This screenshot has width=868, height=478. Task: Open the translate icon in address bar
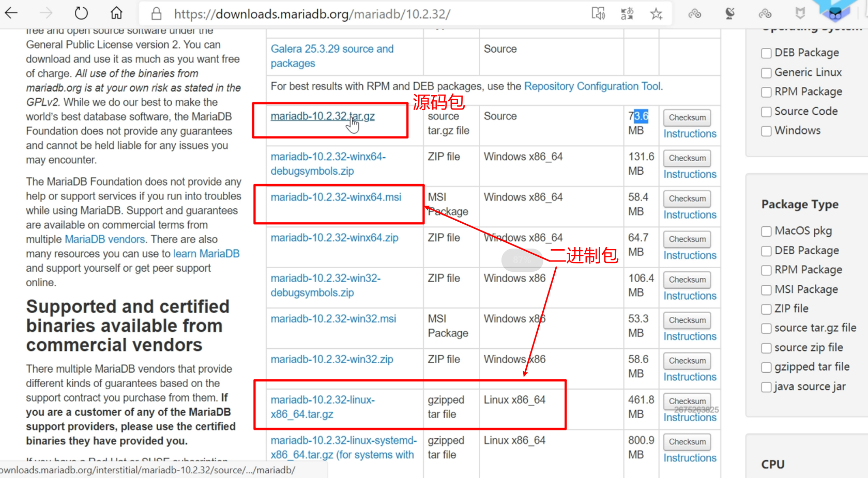pyautogui.click(x=627, y=13)
